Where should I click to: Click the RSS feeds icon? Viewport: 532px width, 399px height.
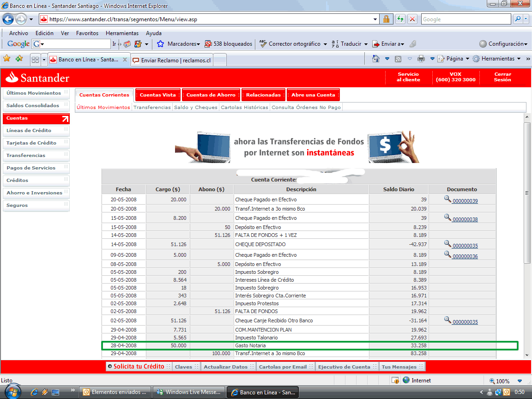click(398, 59)
